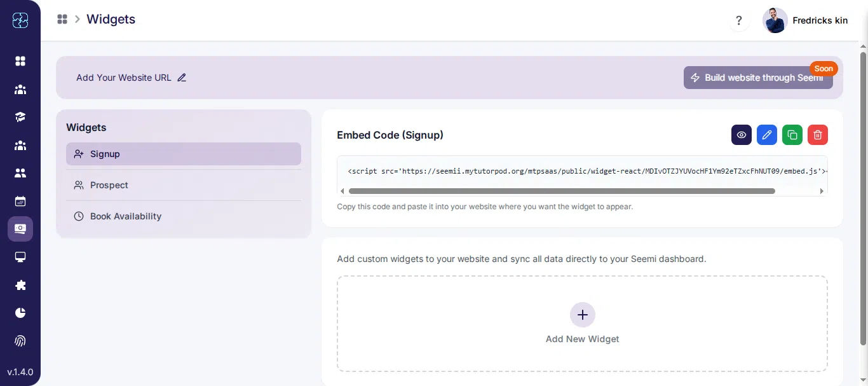Screen dimensions: 868x386
Task: Open the pie chart reports icon
Action: point(20,313)
